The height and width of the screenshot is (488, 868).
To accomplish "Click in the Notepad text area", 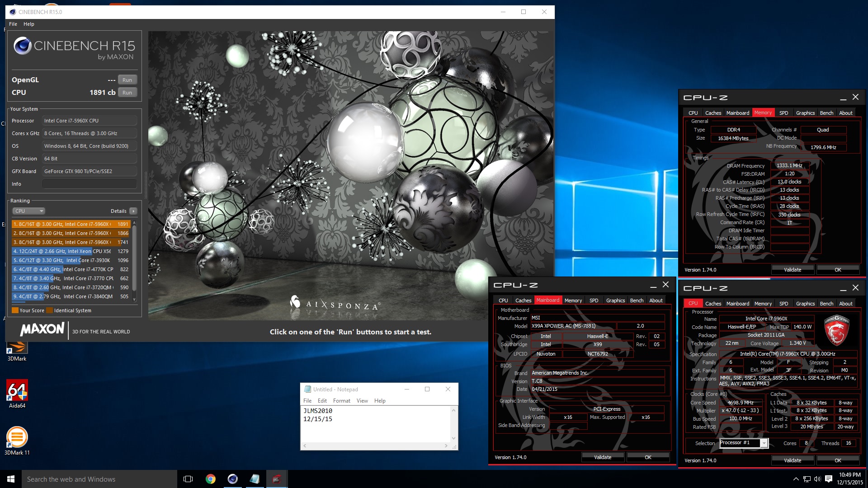I will (x=376, y=424).
